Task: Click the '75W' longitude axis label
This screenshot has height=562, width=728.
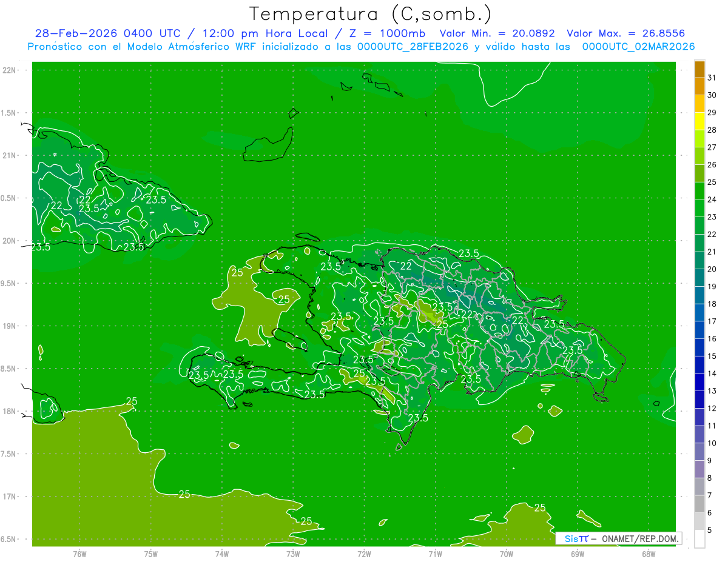Action: [151, 554]
